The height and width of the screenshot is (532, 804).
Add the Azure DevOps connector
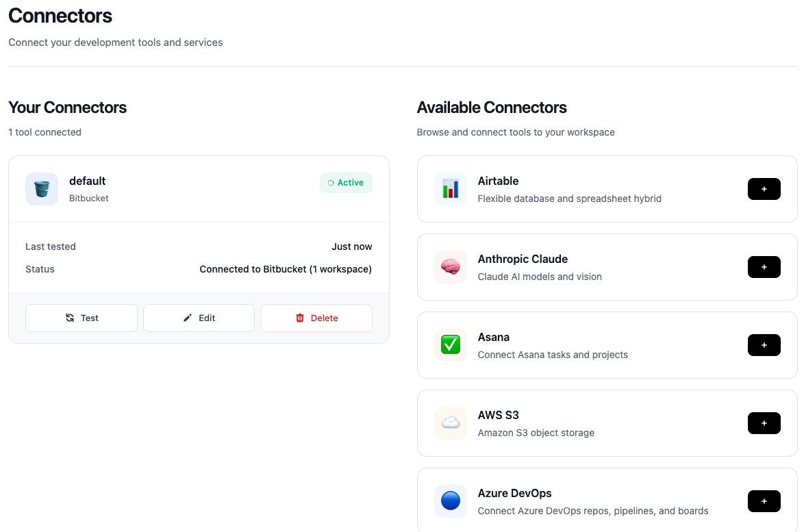coord(764,501)
